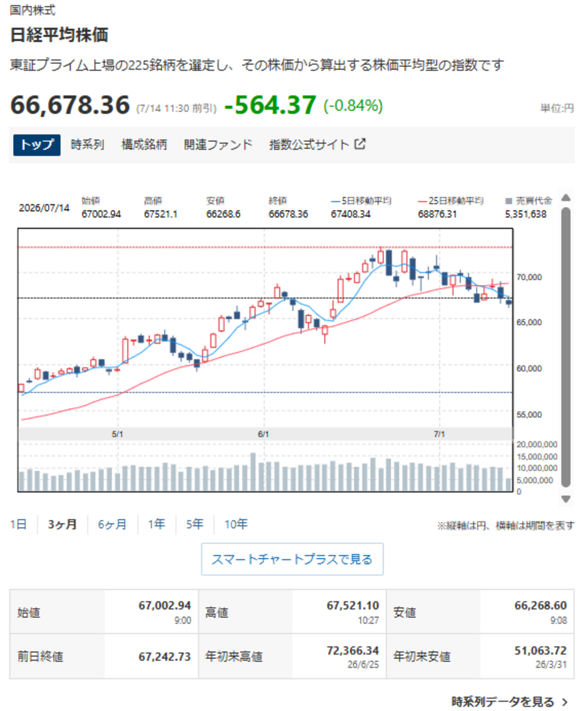
Task: Click the 高値 time 10:27
Action: [x=369, y=620]
